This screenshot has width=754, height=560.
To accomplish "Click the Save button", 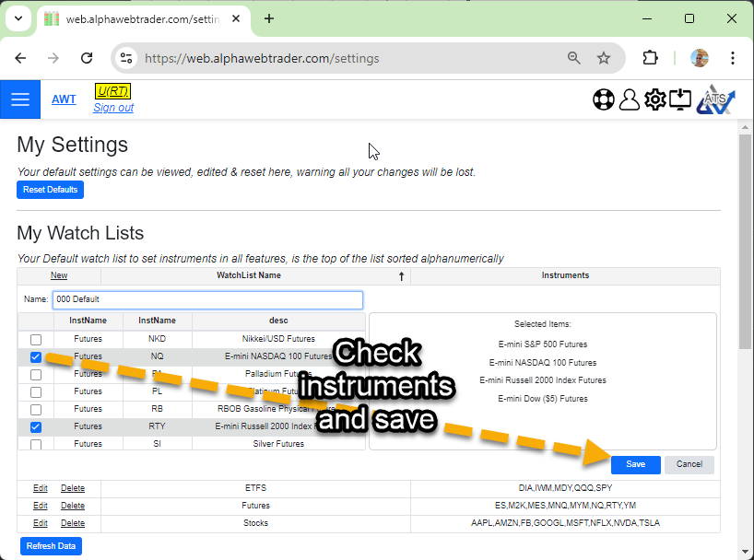I will (x=635, y=464).
